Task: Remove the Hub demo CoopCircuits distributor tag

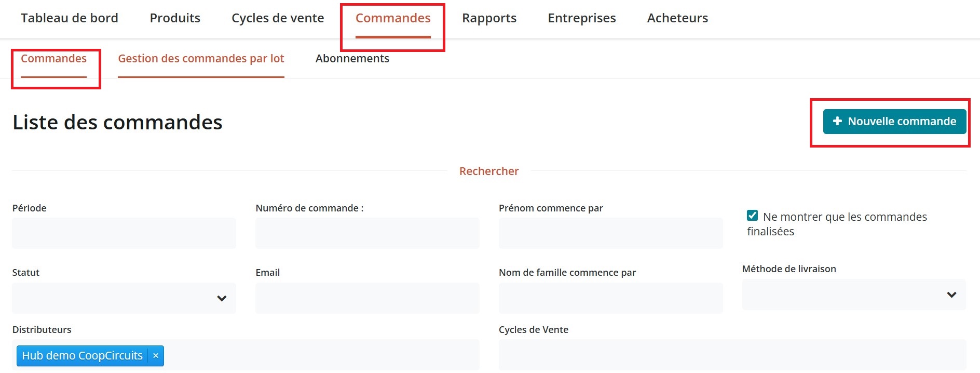Action: (156, 356)
